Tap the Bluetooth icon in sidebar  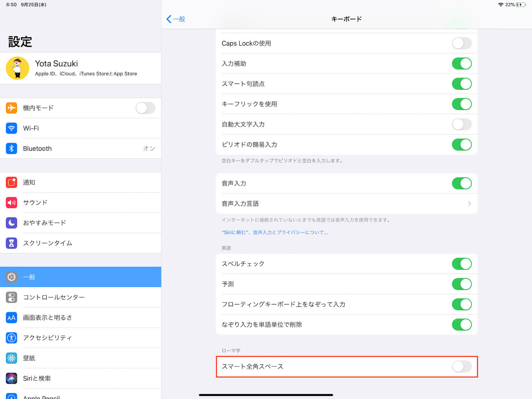coord(12,148)
